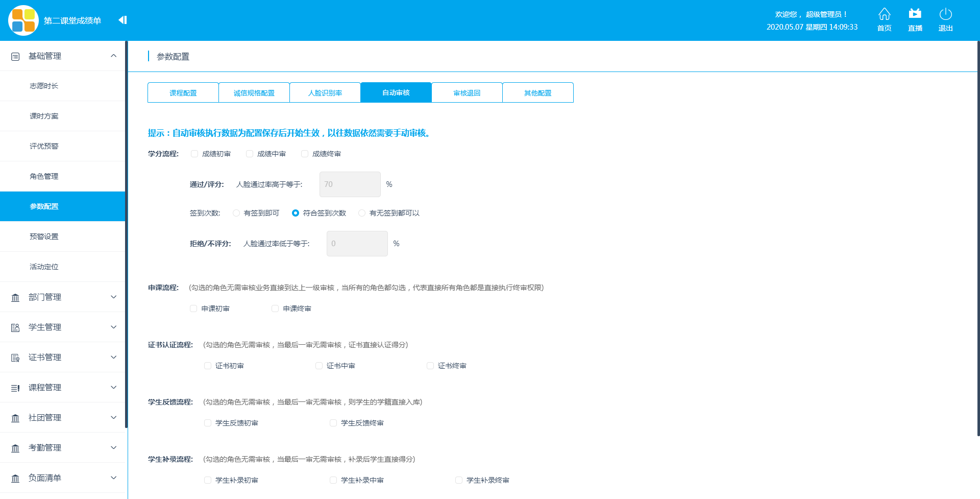Switch to 诚信规格配置 tab
This screenshot has width=980, height=499.
tap(254, 92)
